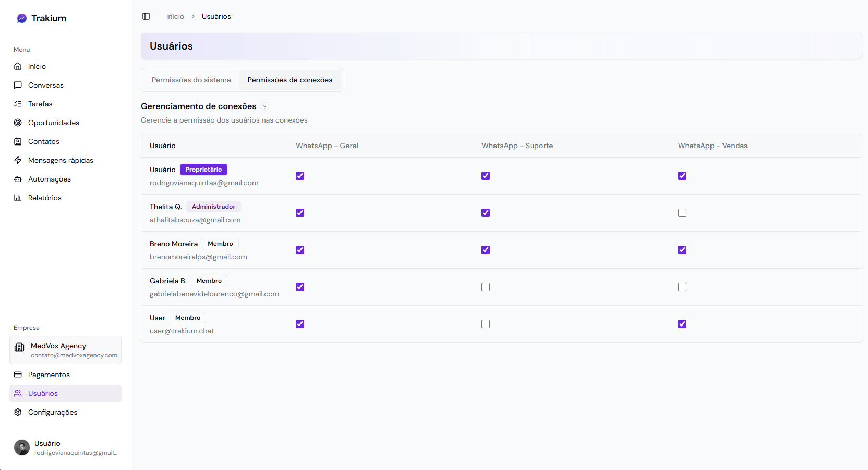Screen dimensions: 868x470
Task: Uncheck WhatsApp - Geral for Breno Moreira
Action: (x=300, y=250)
